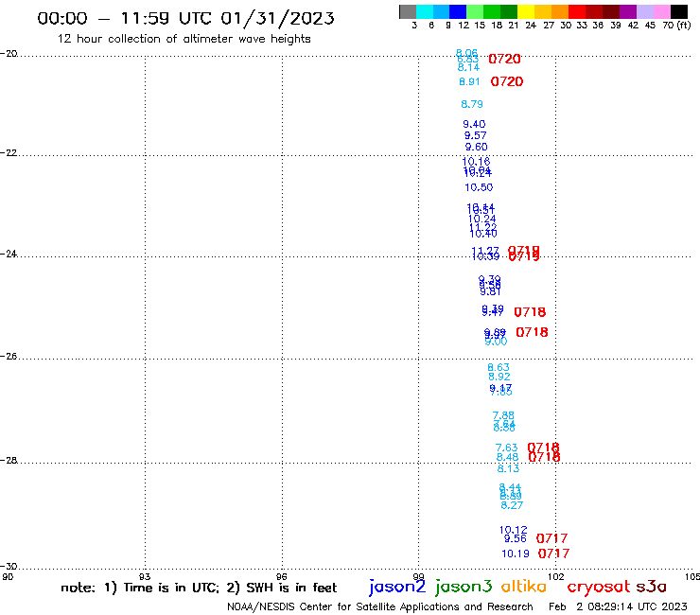The height and width of the screenshot is (615, 700).
Task: Click wave height value '10.16'
Action: [x=476, y=161]
